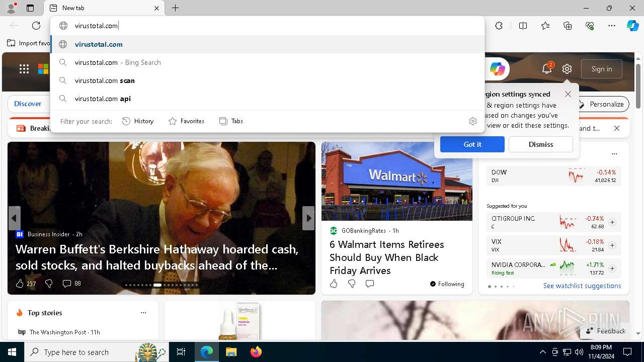The image size is (644, 362).
Task: Click the Got it button
Action: pyautogui.click(x=472, y=144)
